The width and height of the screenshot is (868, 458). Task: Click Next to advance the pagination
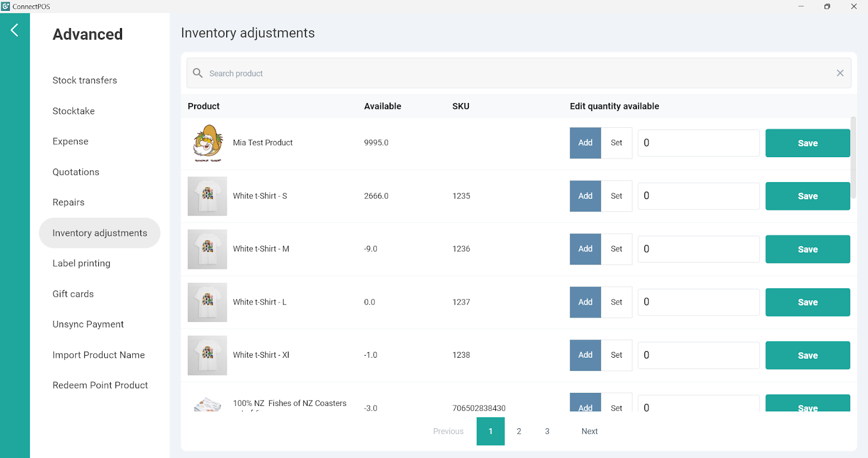click(x=589, y=431)
